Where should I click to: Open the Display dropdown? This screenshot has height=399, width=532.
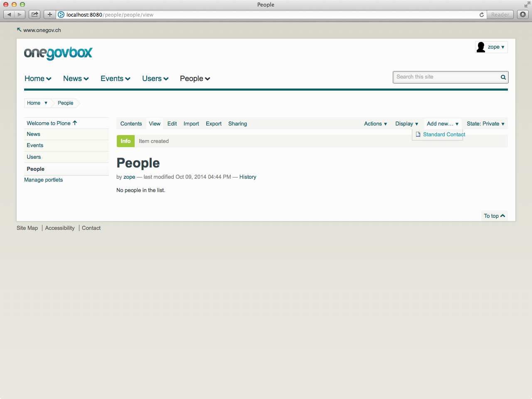(407, 124)
